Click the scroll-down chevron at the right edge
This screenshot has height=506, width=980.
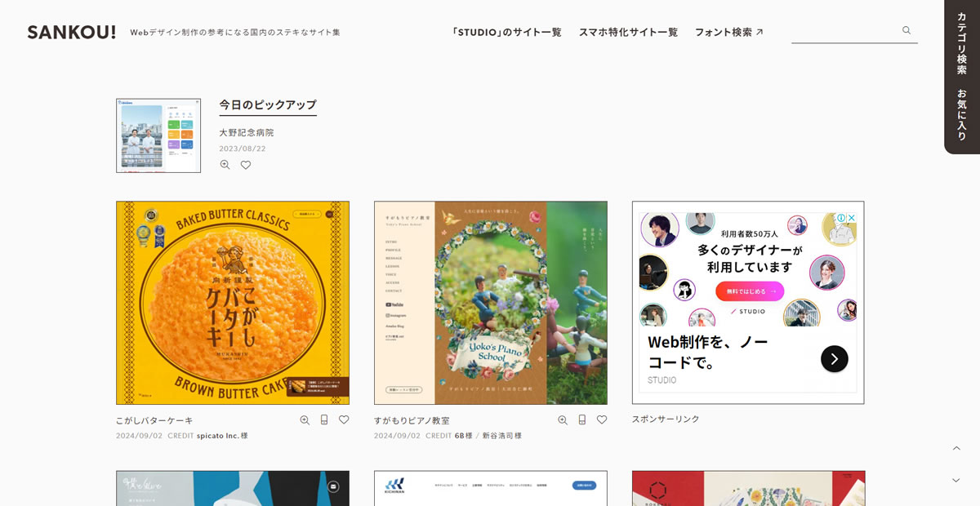click(956, 480)
